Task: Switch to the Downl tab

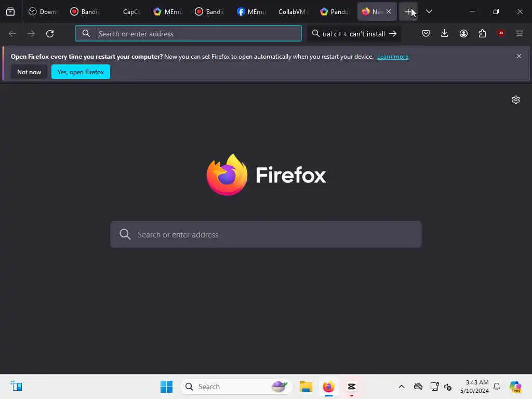Action: click(x=44, y=11)
